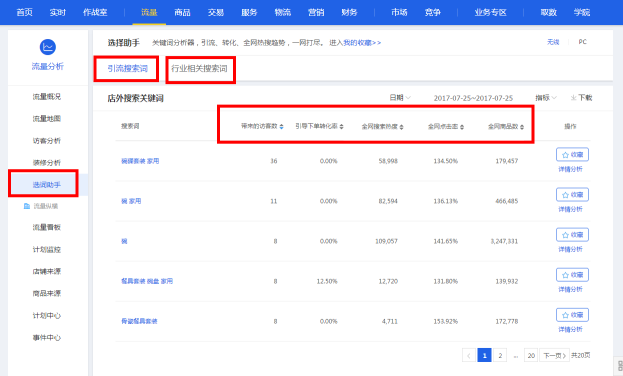Go to 计划中心 in sidebar
623x376 pixels.
(x=47, y=316)
